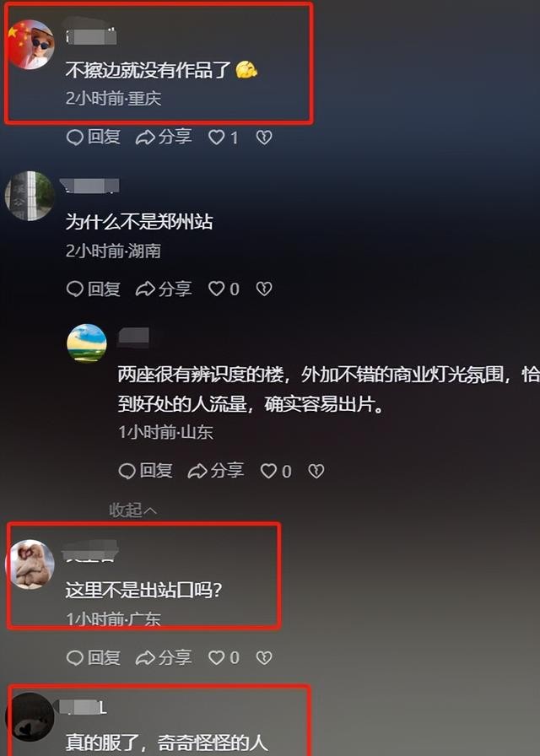
Task: Open the landscape avatar profile
Action: point(87,343)
